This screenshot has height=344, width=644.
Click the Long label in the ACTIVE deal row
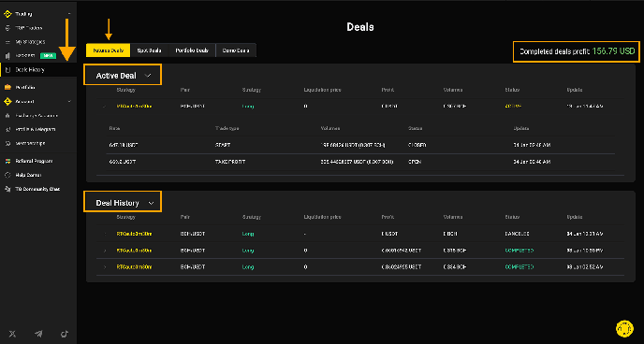[248, 107]
